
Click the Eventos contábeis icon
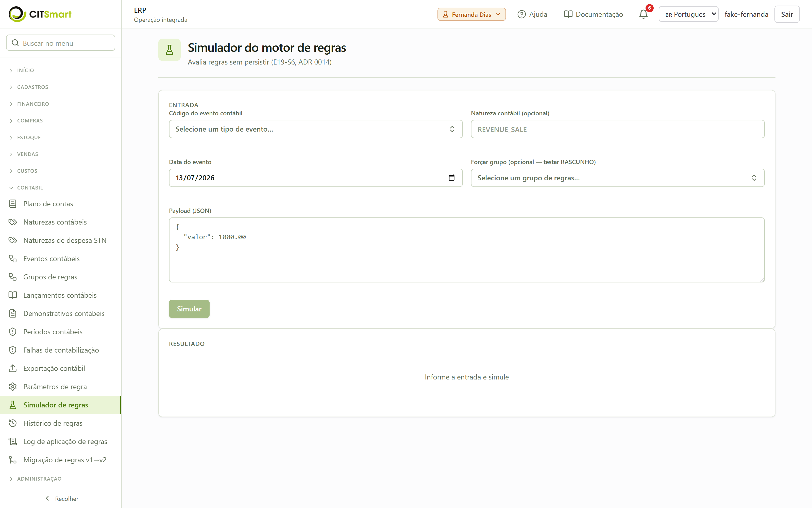point(13,259)
